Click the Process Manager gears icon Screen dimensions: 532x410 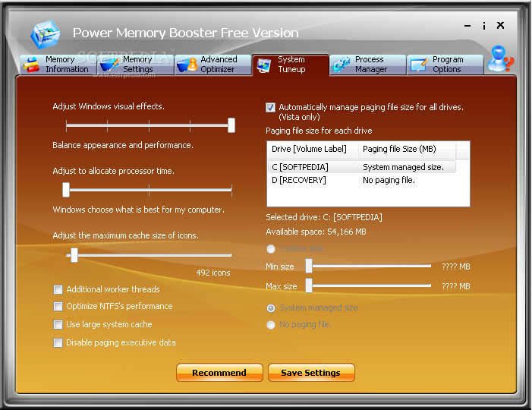click(341, 65)
